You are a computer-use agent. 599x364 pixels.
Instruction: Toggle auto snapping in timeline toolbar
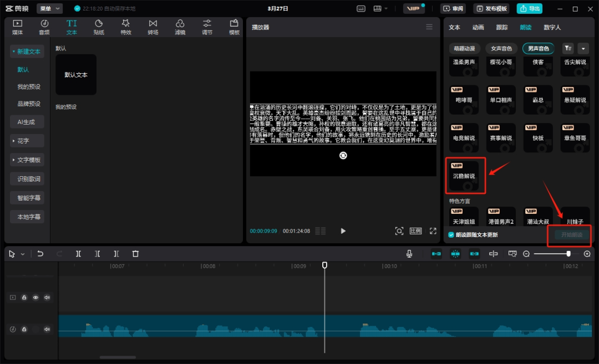pos(455,254)
